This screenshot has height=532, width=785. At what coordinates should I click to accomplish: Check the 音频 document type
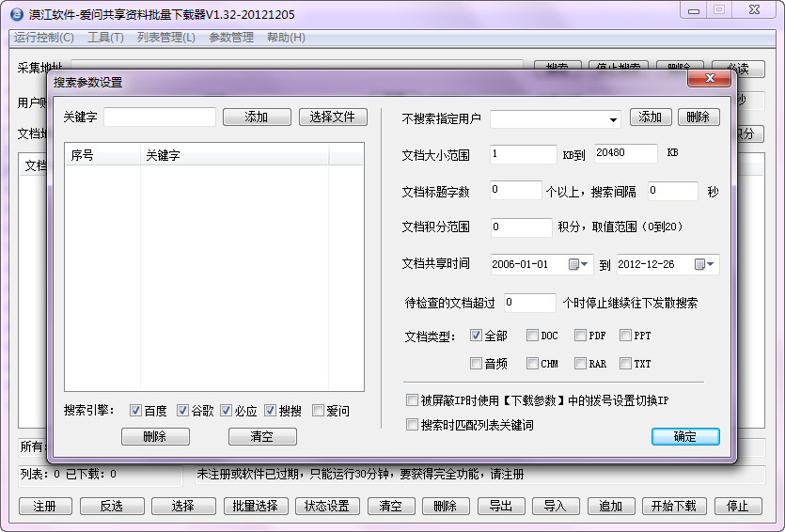click(x=476, y=364)
